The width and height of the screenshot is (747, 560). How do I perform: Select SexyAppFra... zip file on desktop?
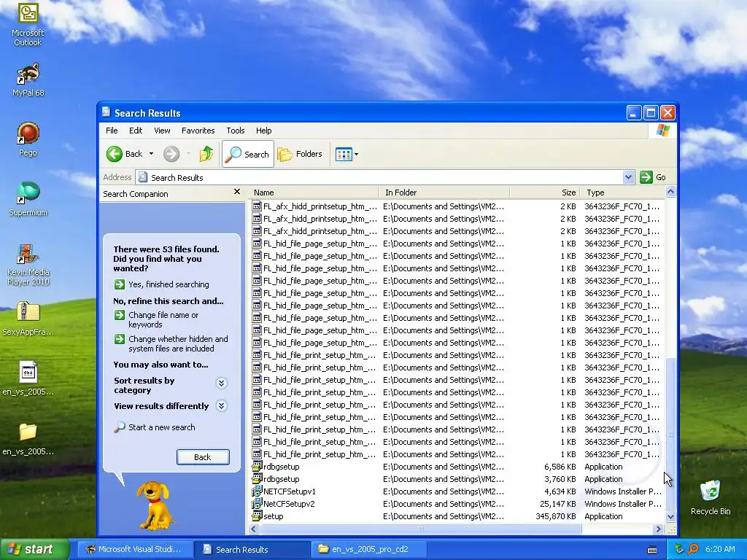click(x=28, y=318)
